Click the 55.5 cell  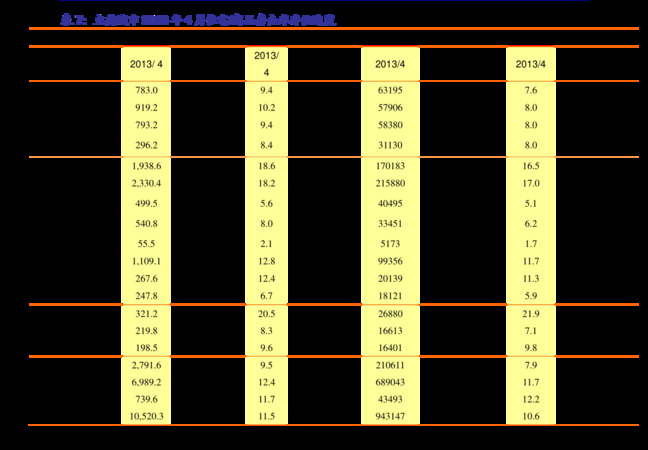point(146,244)
